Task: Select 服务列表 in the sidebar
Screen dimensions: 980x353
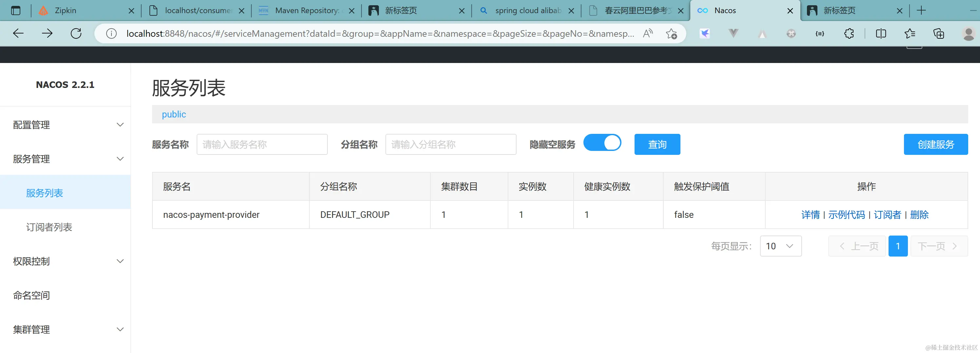Action: tap(66, 193)
